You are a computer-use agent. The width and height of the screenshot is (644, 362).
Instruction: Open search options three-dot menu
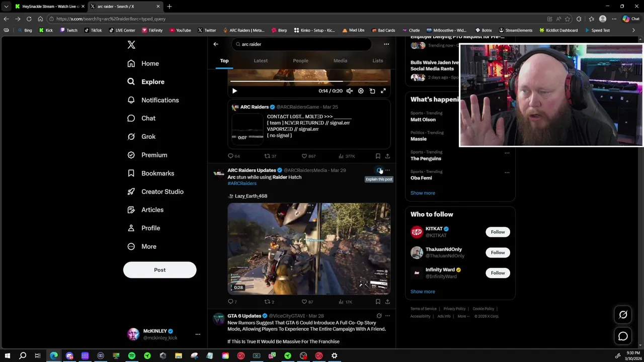[386, 44]
